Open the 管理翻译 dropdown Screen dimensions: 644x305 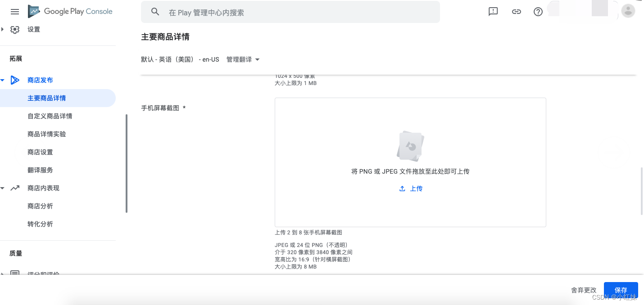coord(242,59)
